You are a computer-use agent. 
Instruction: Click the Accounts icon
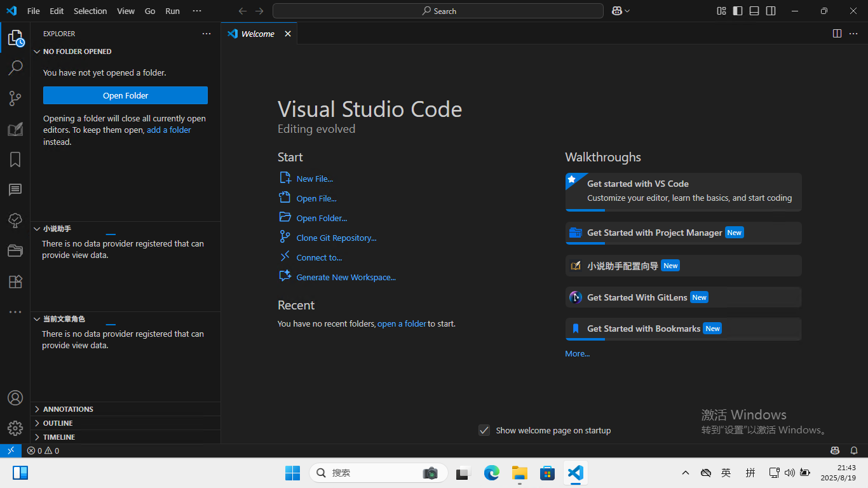15,398
